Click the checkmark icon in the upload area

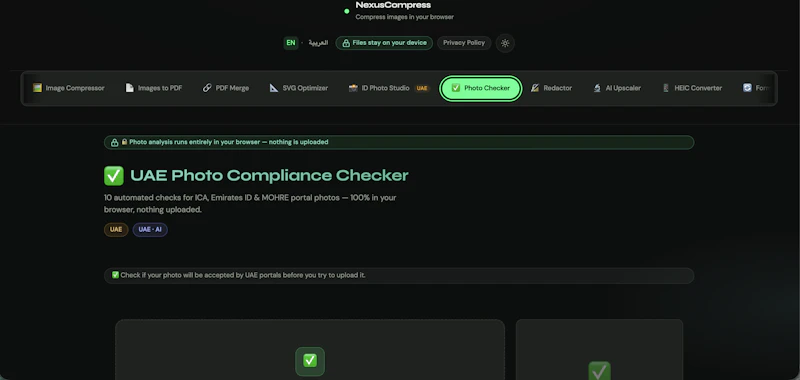pos(310,361)
